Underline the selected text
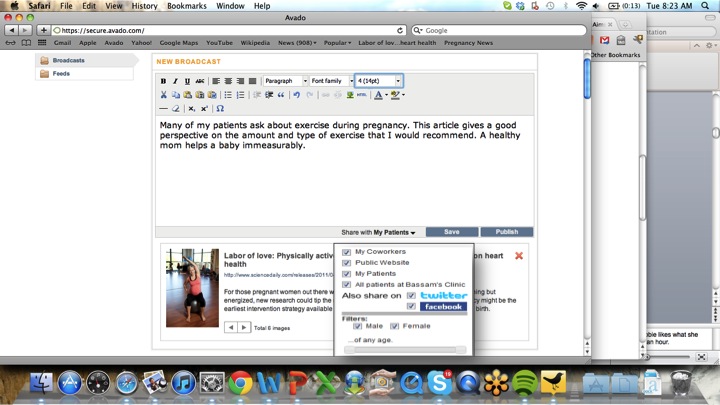 (x=187, y=81)
